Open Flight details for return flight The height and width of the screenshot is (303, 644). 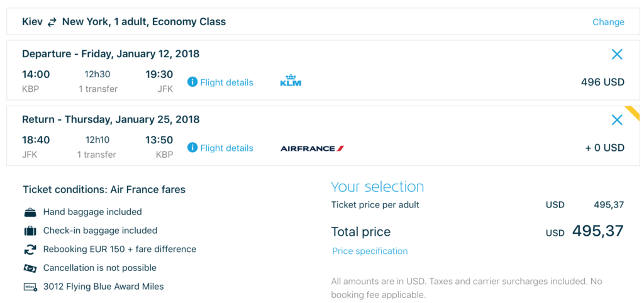(226, 148)
